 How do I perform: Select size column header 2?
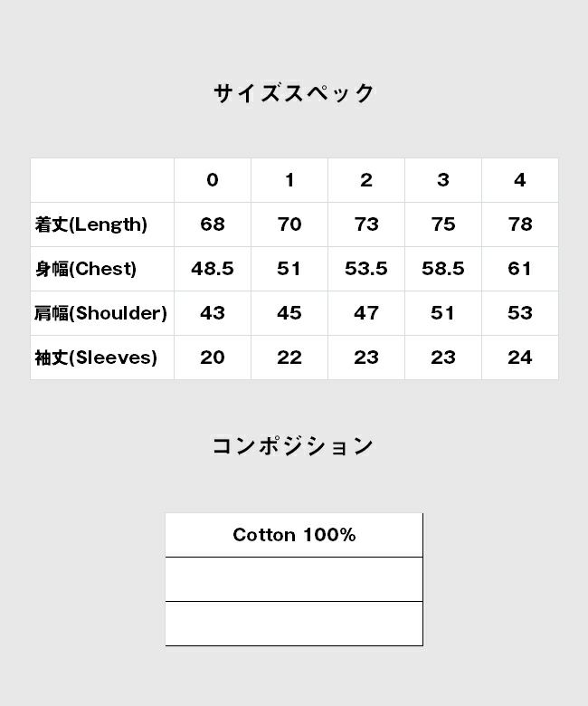366,180
